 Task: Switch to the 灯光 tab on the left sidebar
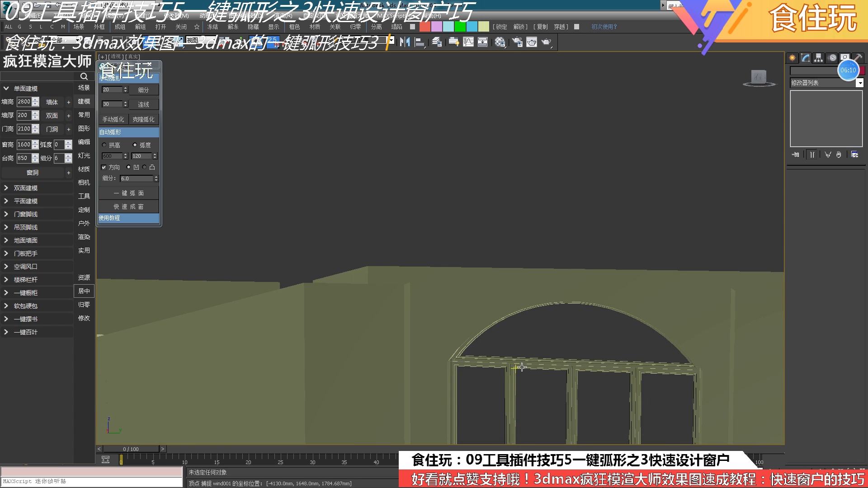[84, 155]
